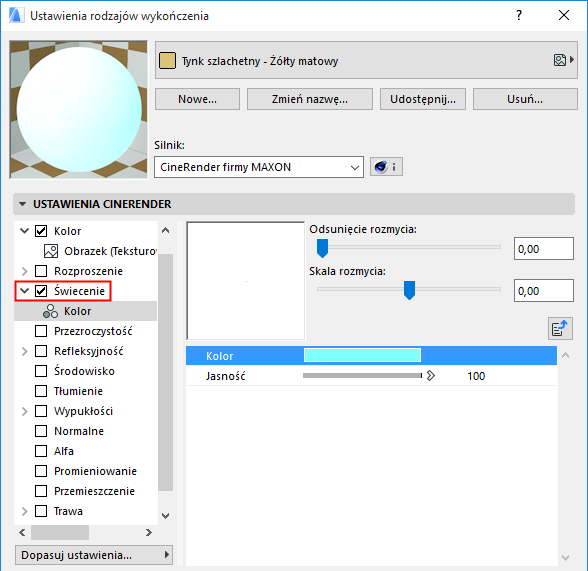The image size is (588, 571).
Task: Click the Skala rozmycia slider handle
Action: (x=409, y=290)
